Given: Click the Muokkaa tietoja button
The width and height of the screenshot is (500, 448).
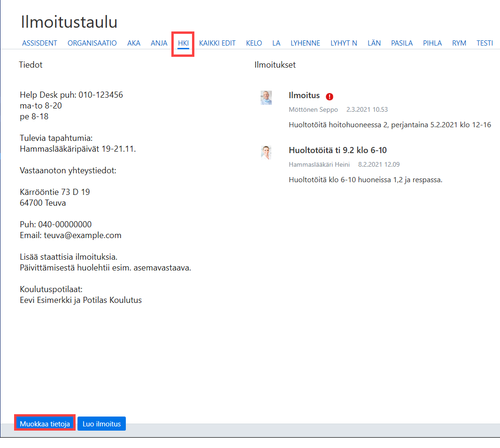Looking at the screenshot, I should tap(45, 424).
